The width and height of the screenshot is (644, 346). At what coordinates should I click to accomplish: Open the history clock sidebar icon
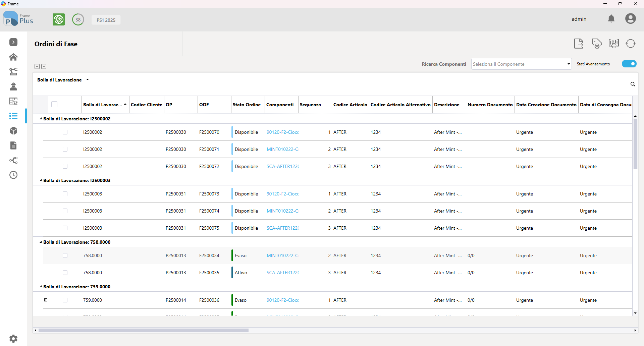pos(13,175)
